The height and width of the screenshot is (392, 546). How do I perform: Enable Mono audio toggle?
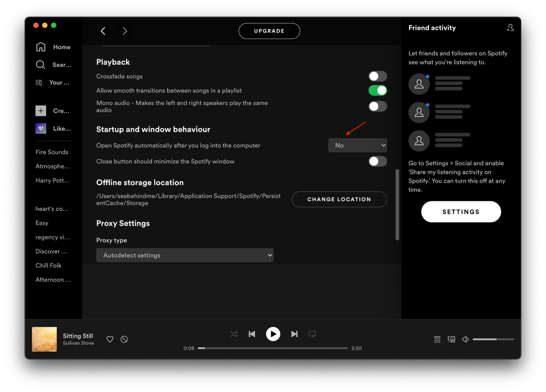(x=378, y=107)
